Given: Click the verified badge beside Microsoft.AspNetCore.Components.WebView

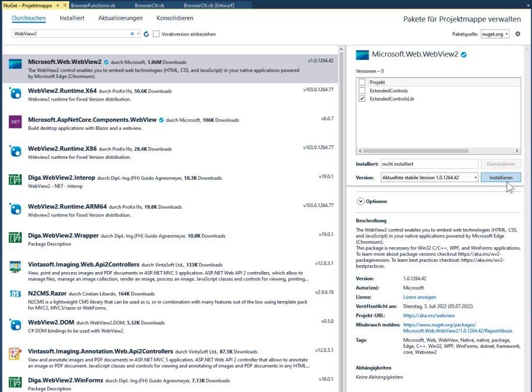Looking at the screenshot, I should coord(162,120).
